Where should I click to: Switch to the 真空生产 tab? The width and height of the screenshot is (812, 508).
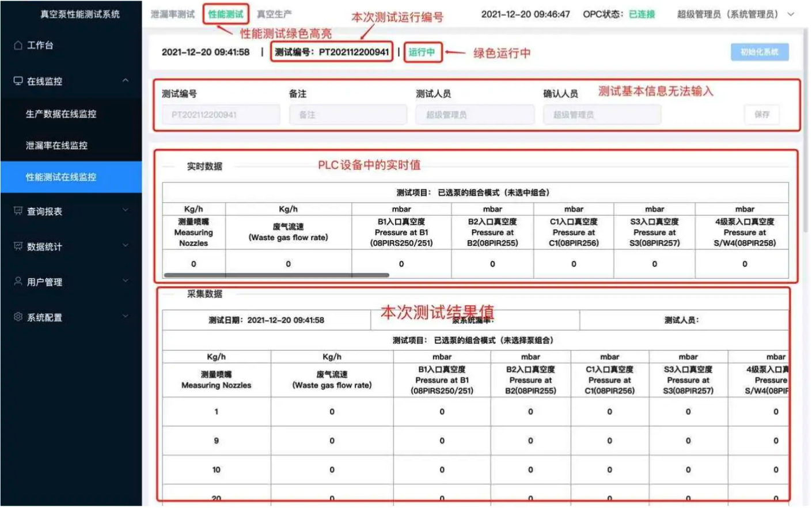[x=274, y=14]
